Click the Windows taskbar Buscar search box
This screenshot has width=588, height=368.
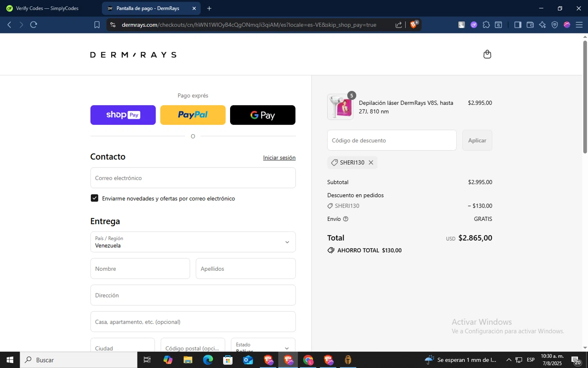[x=78, y=360]
